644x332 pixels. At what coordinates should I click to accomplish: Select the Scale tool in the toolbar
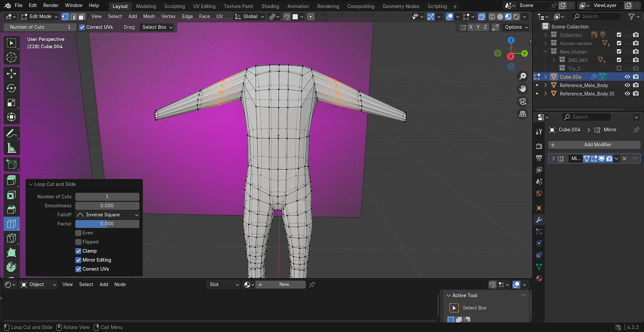(x=11, y=103)
